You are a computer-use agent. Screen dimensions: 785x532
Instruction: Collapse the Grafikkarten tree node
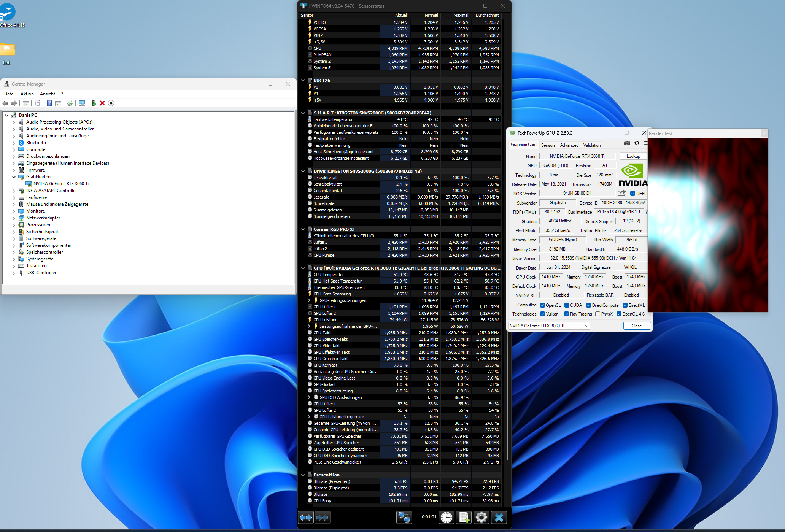tap(14, 177)
